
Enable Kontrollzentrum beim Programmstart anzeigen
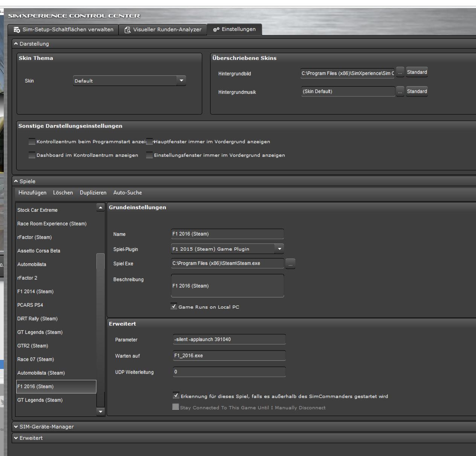click(x=32, y=142)
